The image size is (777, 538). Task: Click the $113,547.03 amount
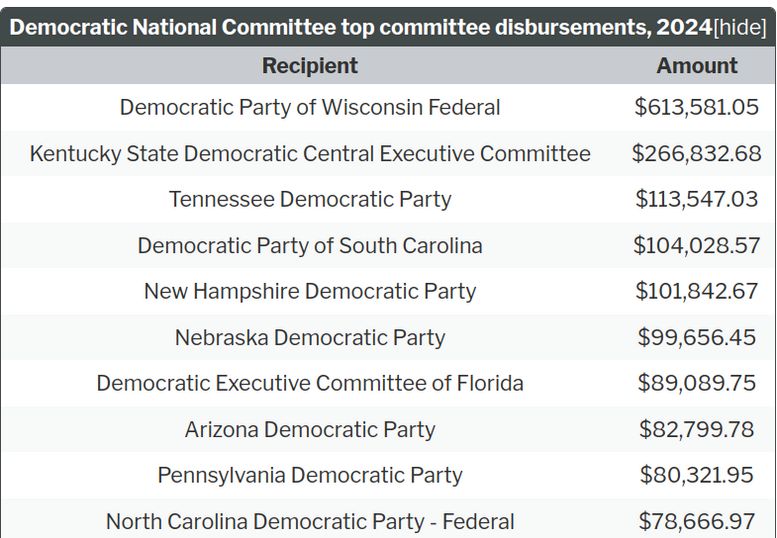pos(697,199)
